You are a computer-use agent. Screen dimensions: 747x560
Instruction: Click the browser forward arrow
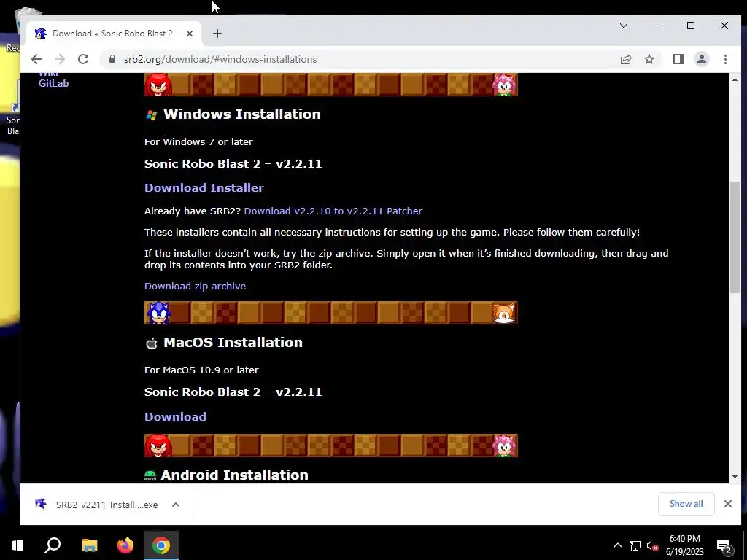60,59
